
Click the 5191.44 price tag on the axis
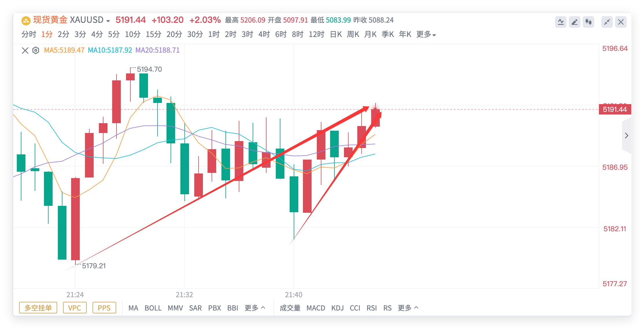[x=615, y=109]
